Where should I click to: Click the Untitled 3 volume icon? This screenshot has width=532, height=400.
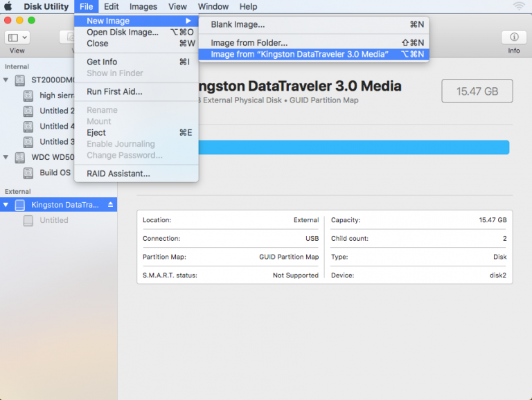click(x=28, y=142)
